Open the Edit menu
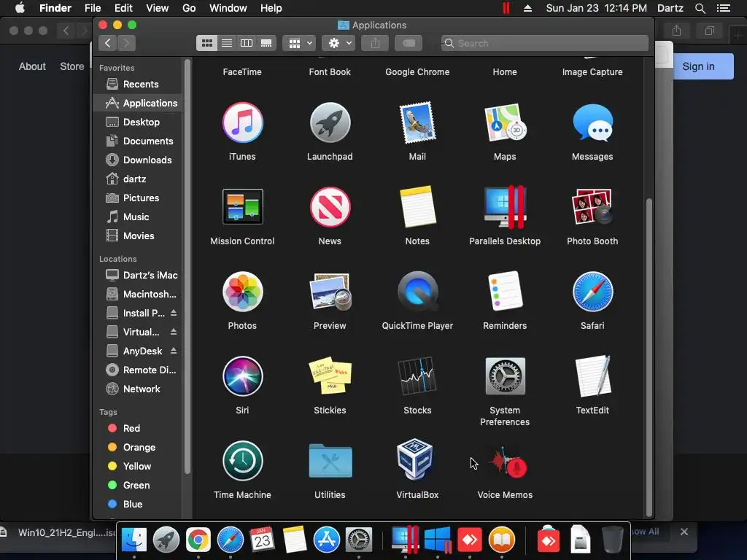This screenshot has width=747, height=560. tap(123, 8)
